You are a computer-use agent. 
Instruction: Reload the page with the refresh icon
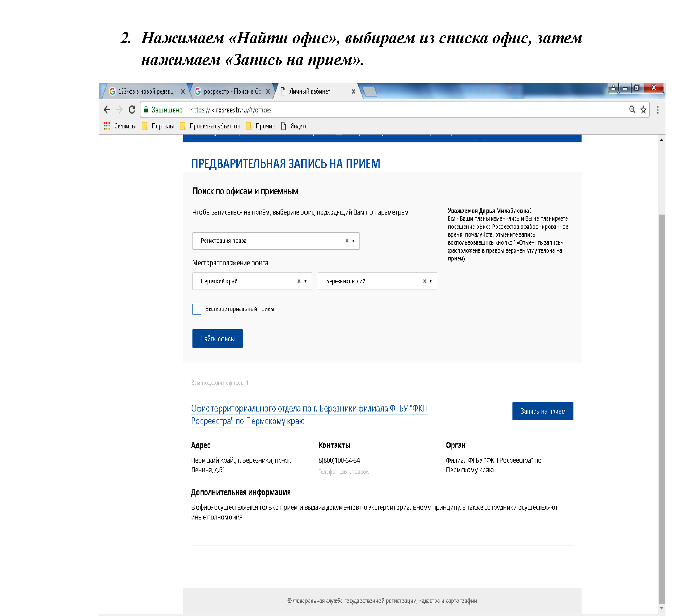(x=132, y=110)
